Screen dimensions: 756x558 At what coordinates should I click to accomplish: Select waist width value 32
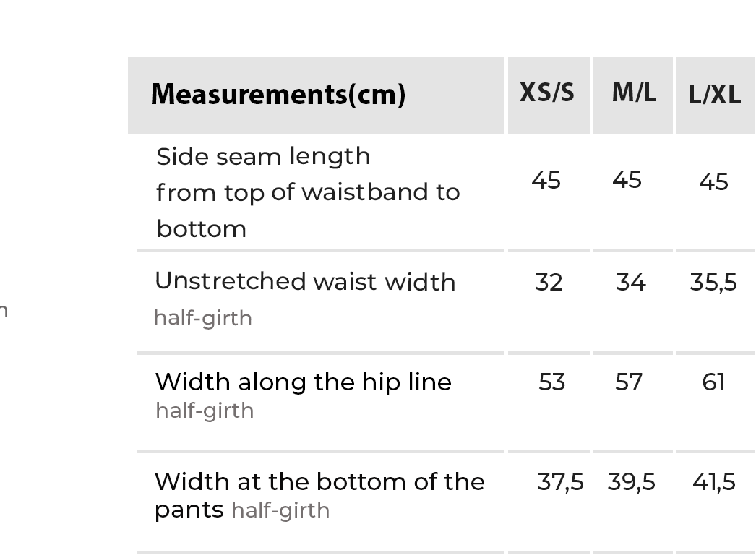[x=549, y=282]
